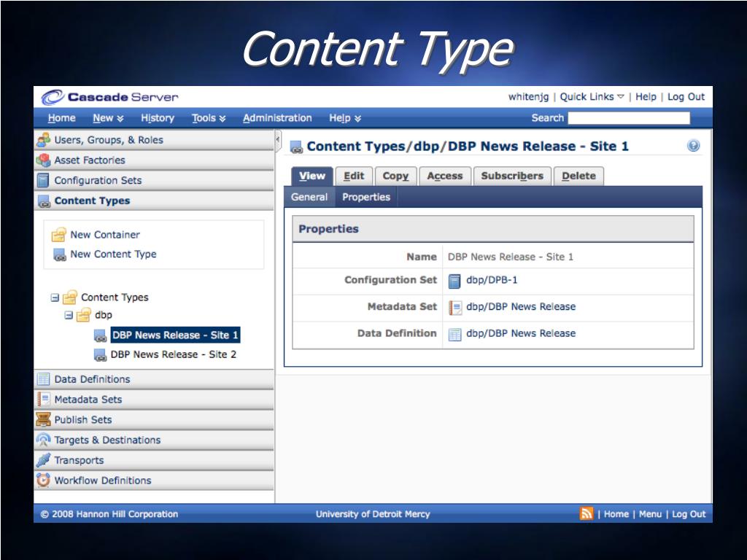Open the History menu item
The width and height of the screenshot is (747, 560).
(158, 118)
